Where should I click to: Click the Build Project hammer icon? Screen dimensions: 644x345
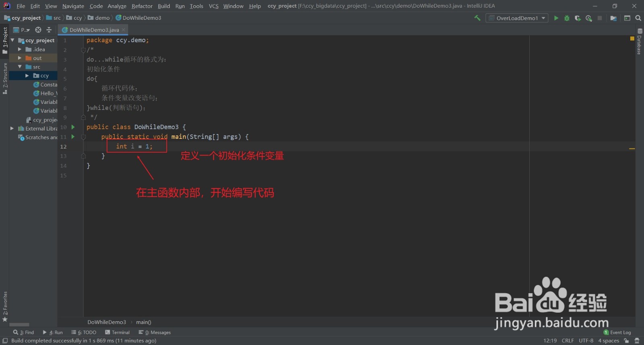point(477,18)
